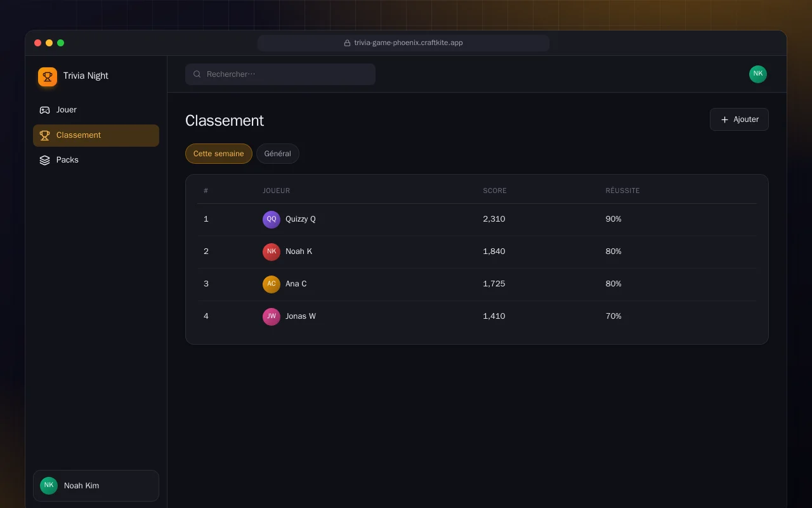Click the Ajouter button
This screenshot has height=508, width=812.
[739, 119]
